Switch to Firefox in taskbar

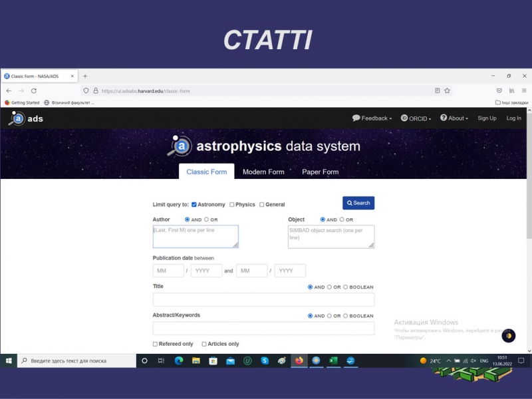299,360
